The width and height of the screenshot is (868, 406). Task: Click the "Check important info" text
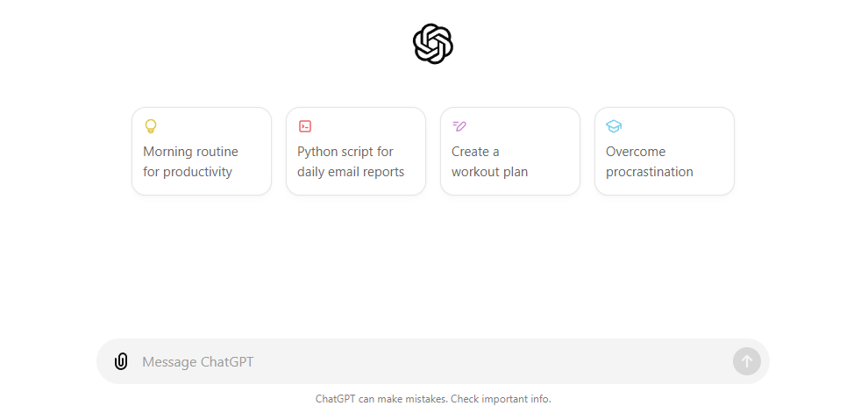(501, 399)
